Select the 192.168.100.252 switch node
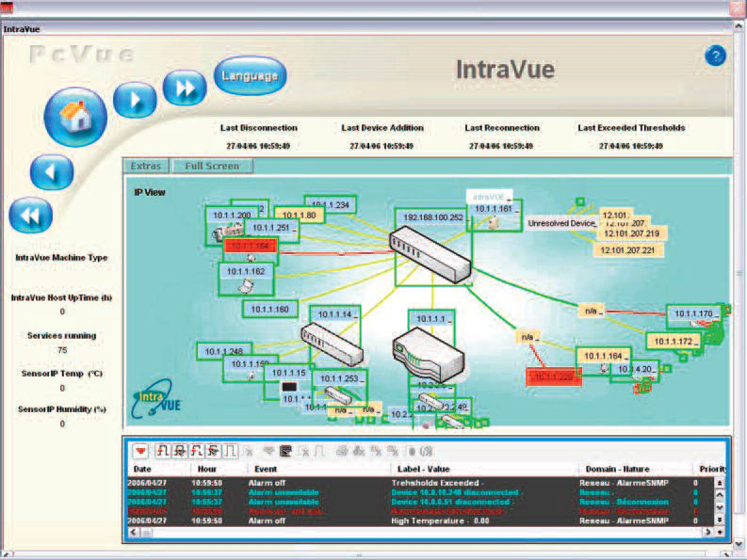The width and height of the screenshot is (747, 560). pos(433,217)
